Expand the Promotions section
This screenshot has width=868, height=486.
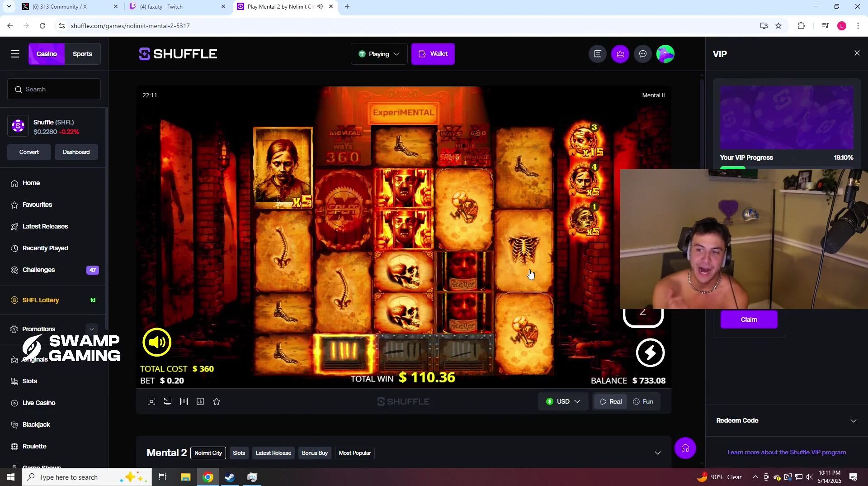coord(91,329)
